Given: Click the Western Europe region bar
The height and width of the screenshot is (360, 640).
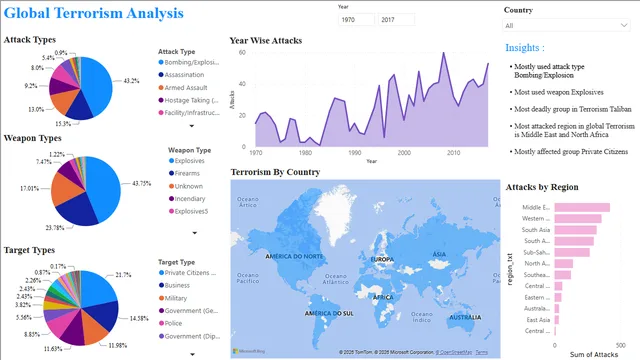Looking at the screenshot, I should pyautogui.click(x=578, y=219).
